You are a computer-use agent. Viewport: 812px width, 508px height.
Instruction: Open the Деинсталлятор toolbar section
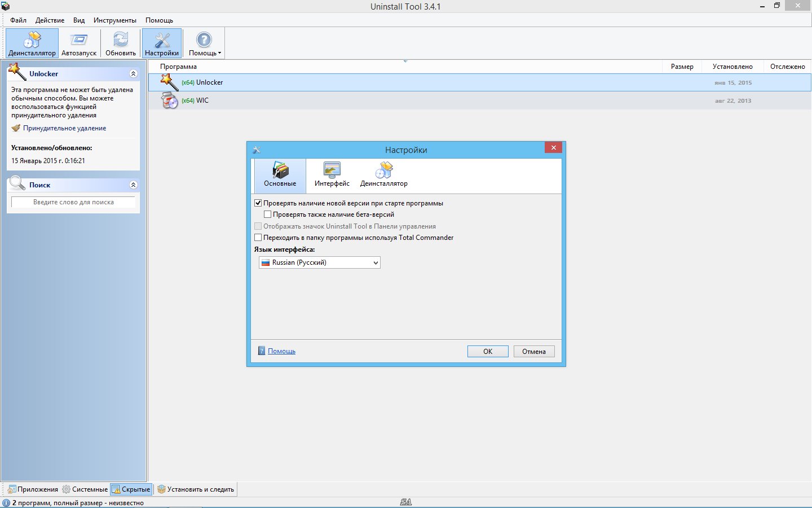[x=32, y=43]
